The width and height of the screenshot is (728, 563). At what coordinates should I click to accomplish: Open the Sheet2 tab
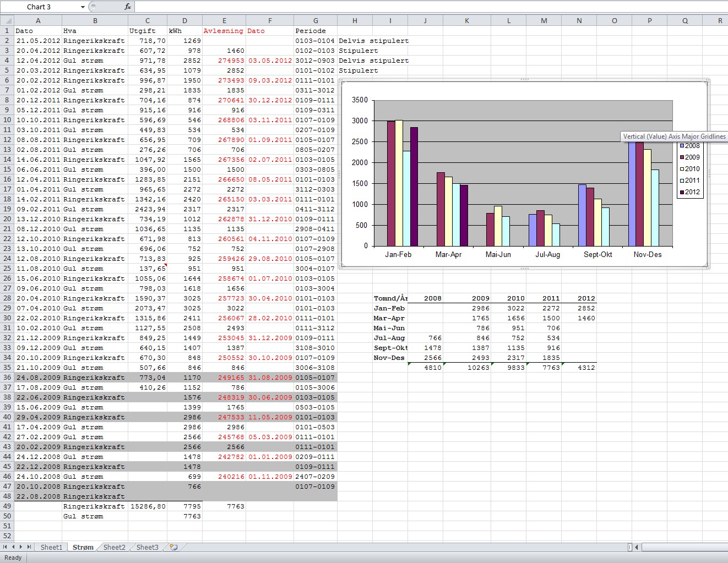point(114,547)
